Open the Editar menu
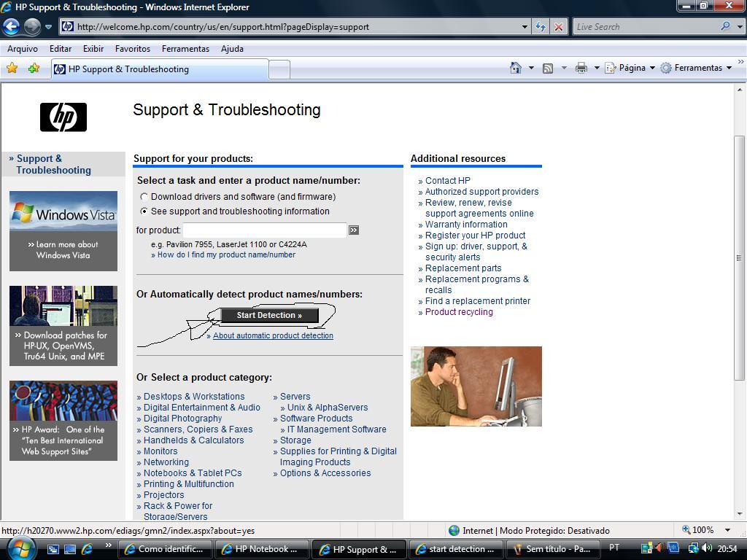 point(61,49)
